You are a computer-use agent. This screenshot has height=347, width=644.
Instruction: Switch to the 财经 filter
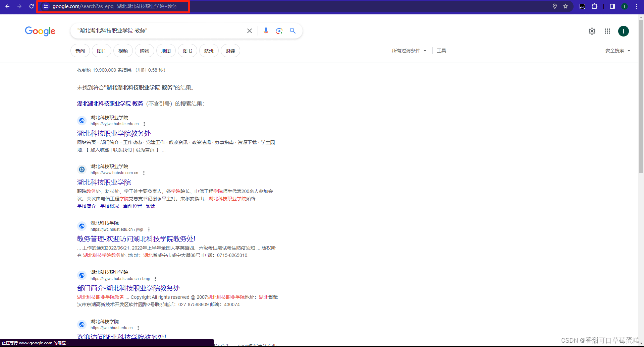(x=230, y=51)
